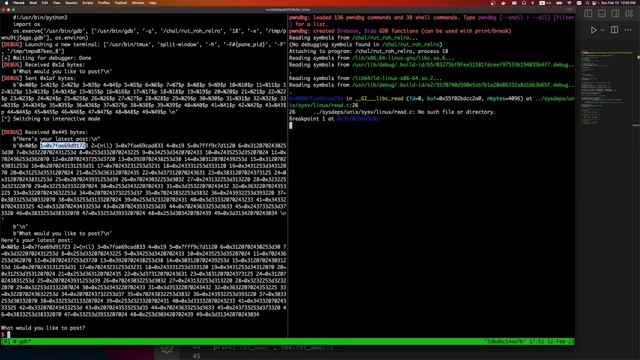
Task: Open More Actions ellipsis in VS Code editor
Action: tap(628, 30)
